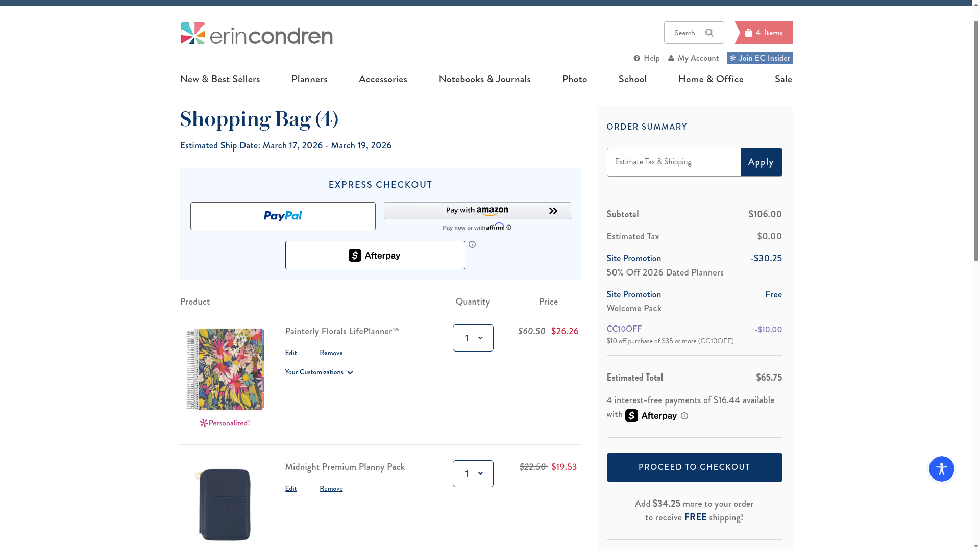Open the Notebooks & Journals menu
Image resolution: width=980 pixels, height=551 pixels.
tap(484, 79)
